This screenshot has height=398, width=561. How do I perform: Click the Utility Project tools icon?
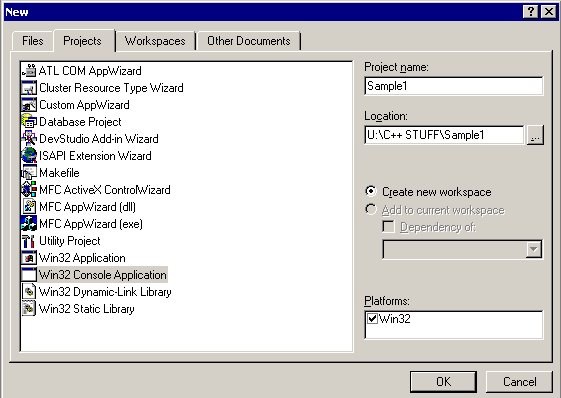[29, 241]
